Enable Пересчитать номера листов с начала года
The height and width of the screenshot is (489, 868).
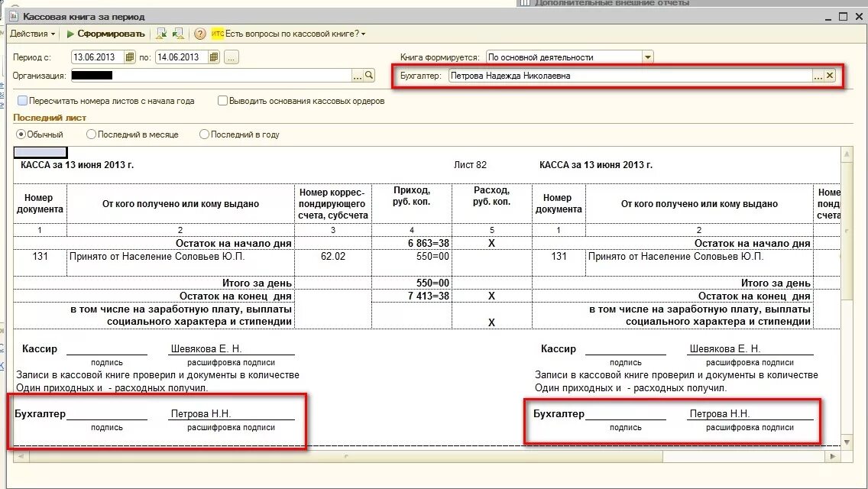tap(23, 101)
